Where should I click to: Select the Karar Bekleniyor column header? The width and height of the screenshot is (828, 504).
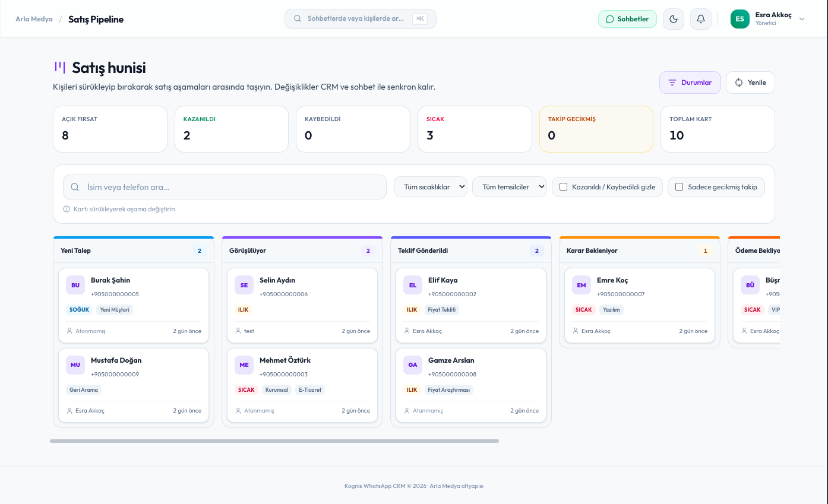point(640,251)
